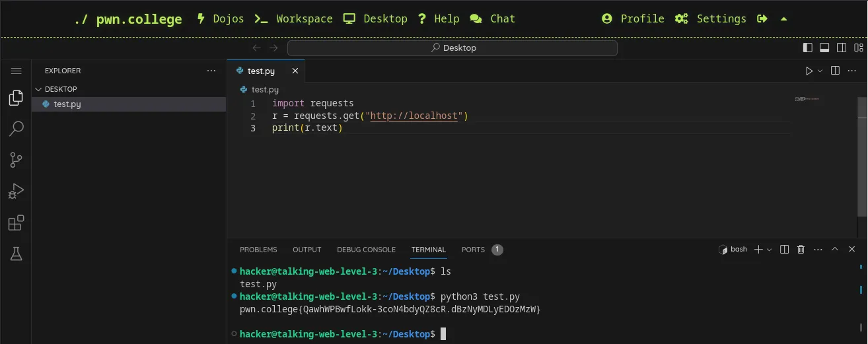Screen dimensions: 868x344
Task: Switch to the OUTPUT panel tab
Action: click(x=307, y=250)
